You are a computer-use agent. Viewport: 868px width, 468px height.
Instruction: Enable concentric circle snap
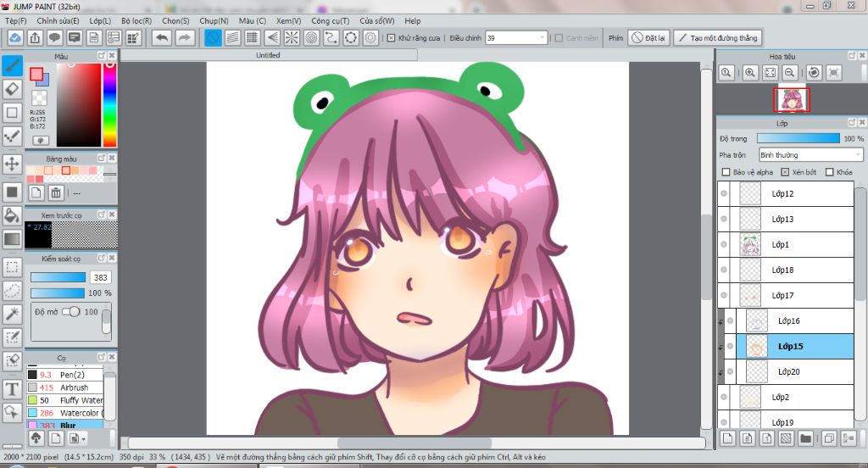(x=312, y=37)
